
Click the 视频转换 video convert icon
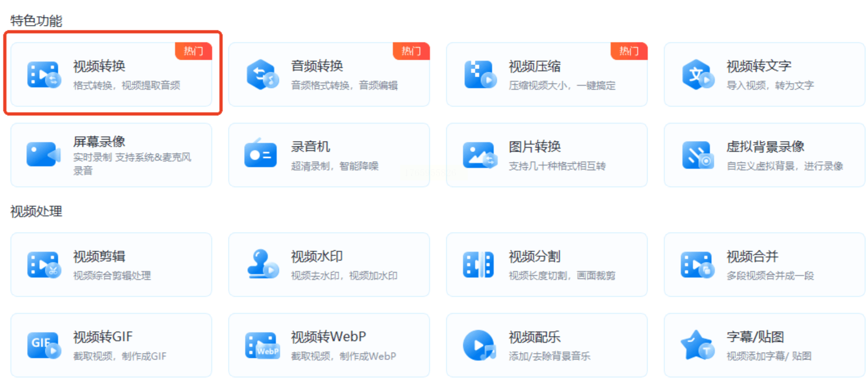pyautogui.click(x=44, y=75)
